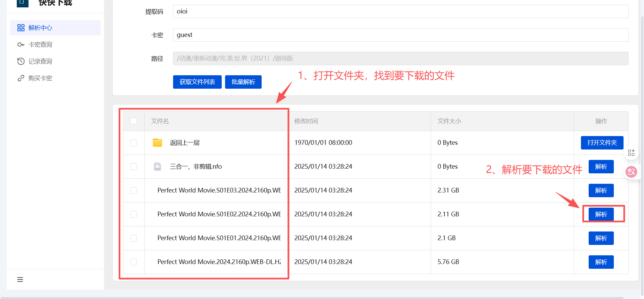The width and height of the screenshot is (644, 299).
Task: Click the 解析中心 grid icon in sidebar
Action: tap(21, 28)
